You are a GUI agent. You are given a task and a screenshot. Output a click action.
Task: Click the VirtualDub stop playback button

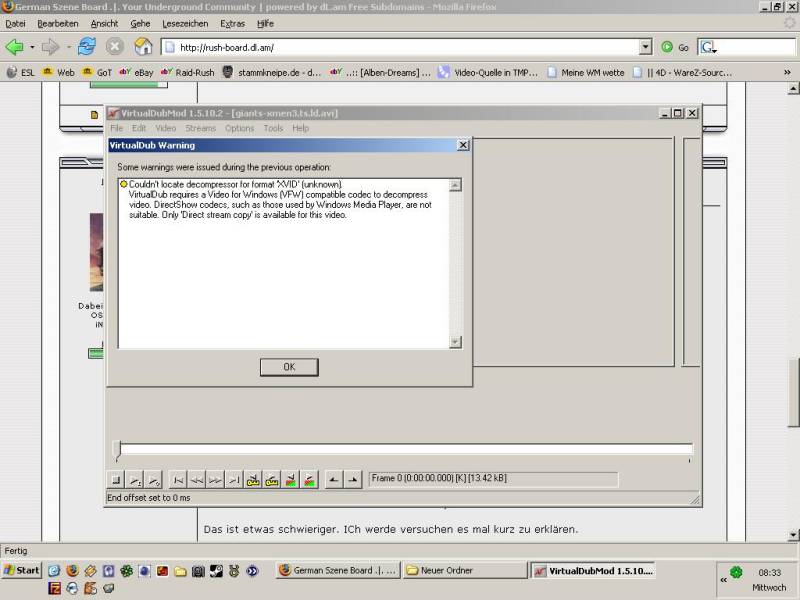(x=116, y=480)
